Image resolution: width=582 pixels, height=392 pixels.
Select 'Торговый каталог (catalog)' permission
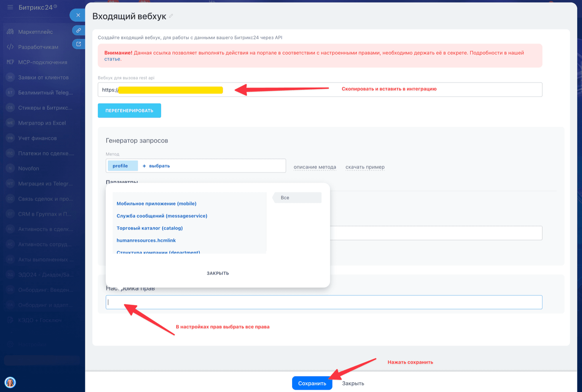pyautogui.click(x=149, y=228)
